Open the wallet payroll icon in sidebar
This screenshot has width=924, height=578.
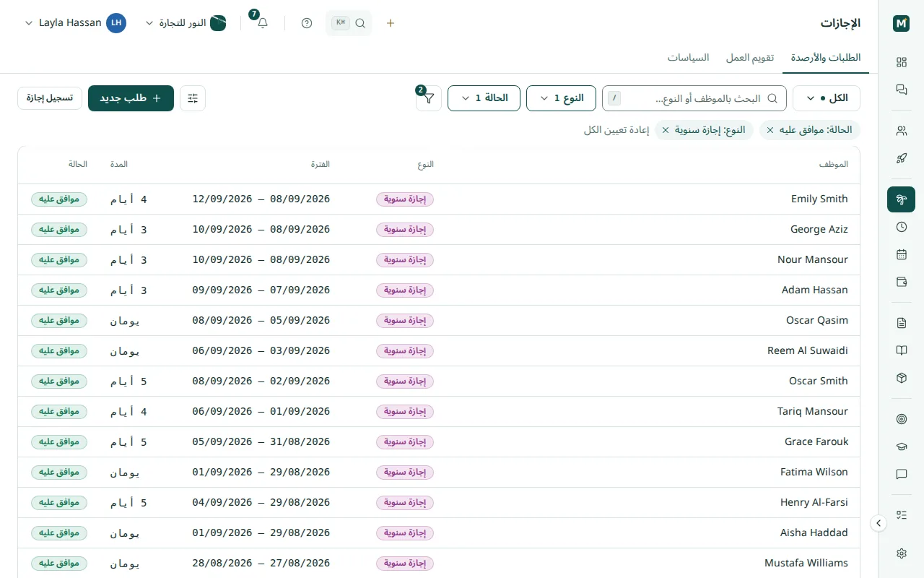click(901, 282)
